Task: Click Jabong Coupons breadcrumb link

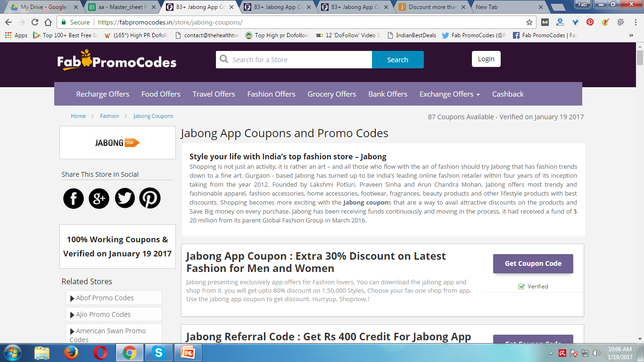Action: (x=153, y=116)
